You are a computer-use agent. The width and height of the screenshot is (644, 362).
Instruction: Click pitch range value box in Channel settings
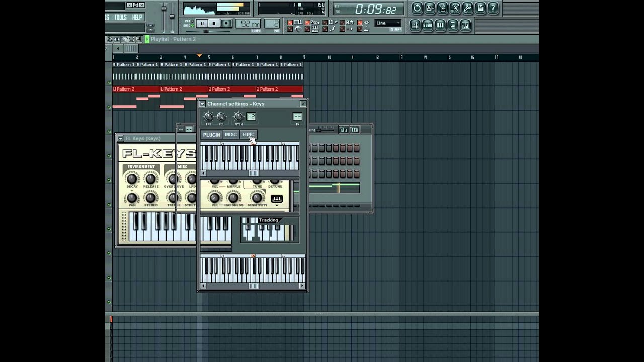(x=251, y=117)
